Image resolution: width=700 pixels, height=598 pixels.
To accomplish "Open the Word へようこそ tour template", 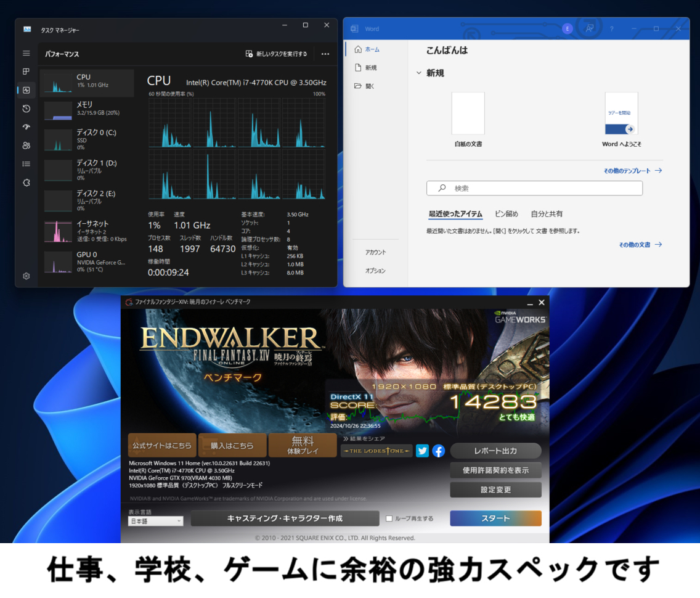I will point(621,119).
